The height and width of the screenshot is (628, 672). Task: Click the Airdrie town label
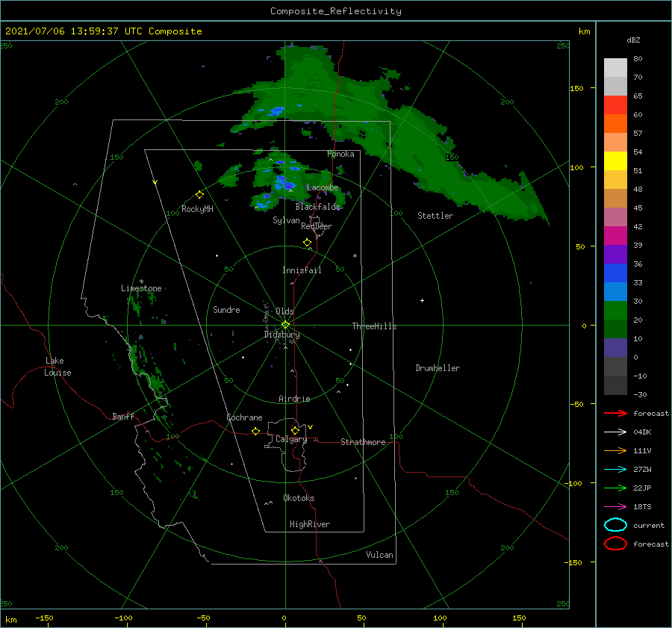[x=294, y=399]
